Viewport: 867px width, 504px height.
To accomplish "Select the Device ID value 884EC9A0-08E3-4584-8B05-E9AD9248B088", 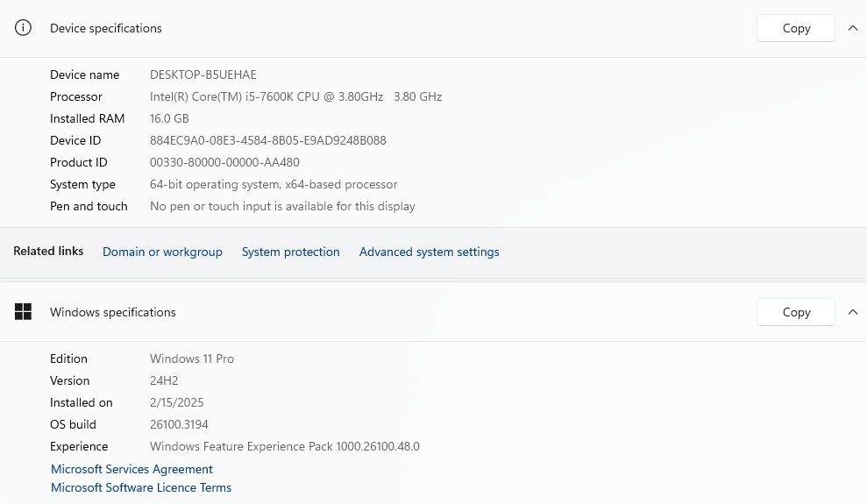I will click(267, 140).
